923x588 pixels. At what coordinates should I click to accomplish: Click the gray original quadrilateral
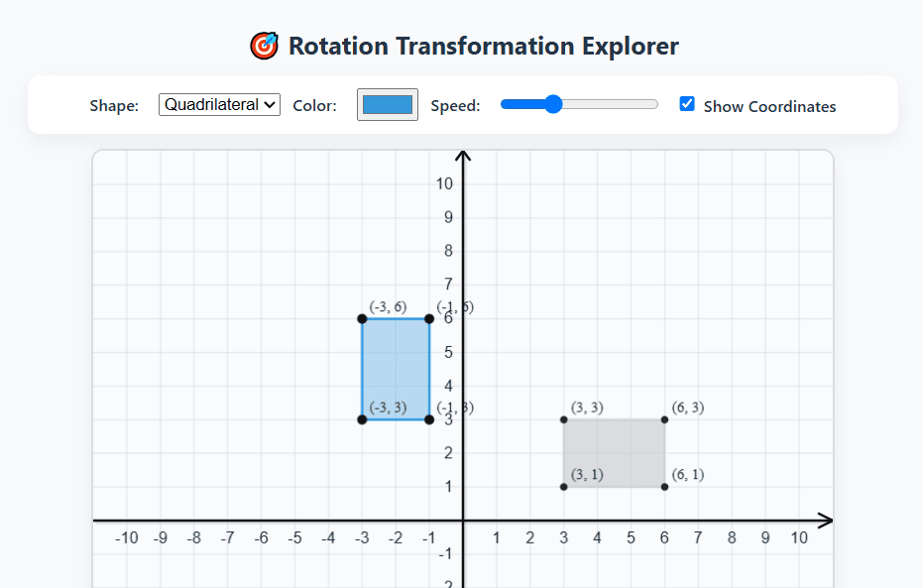tap(613, 452)
